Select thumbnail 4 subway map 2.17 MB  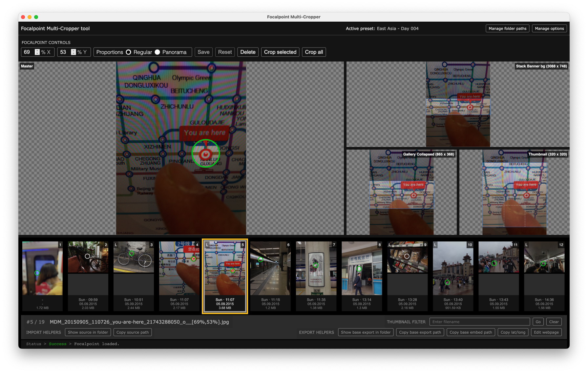coord(179,276)
